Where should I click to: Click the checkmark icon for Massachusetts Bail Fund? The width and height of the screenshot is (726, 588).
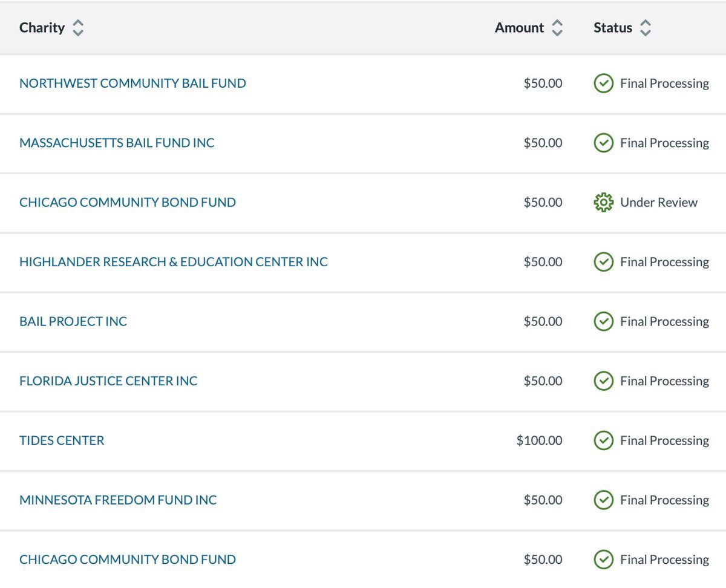coord(603,143)
